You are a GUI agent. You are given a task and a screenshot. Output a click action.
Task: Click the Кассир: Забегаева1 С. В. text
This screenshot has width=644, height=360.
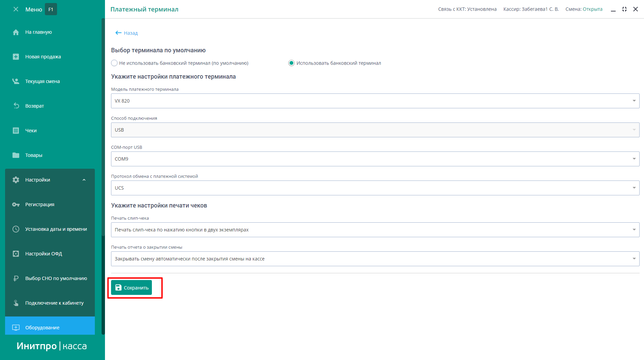coord(531,9)
